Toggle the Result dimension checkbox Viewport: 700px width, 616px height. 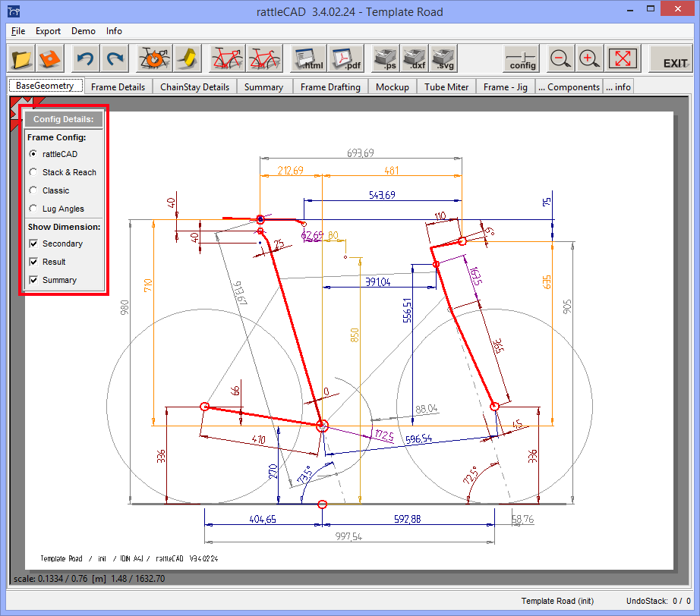tap(33, 262)
